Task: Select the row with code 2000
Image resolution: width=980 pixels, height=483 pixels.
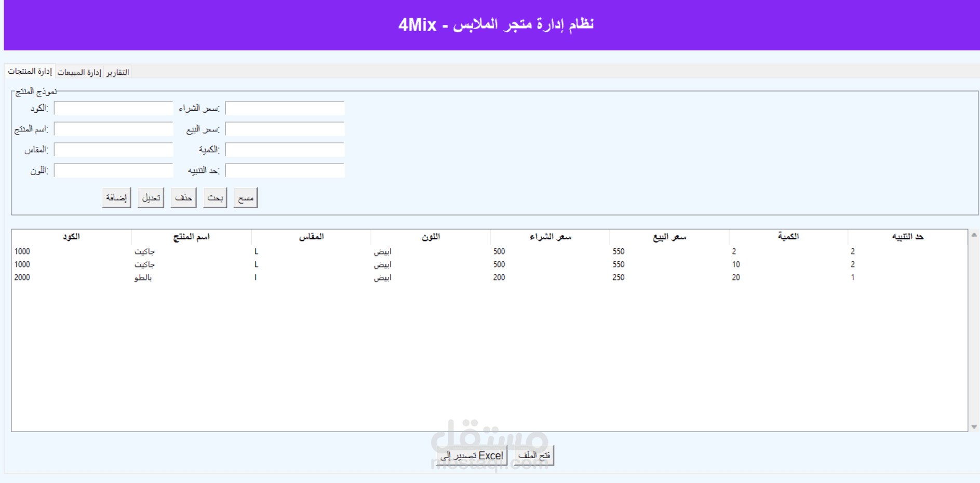Action: (x=489, y=277)
